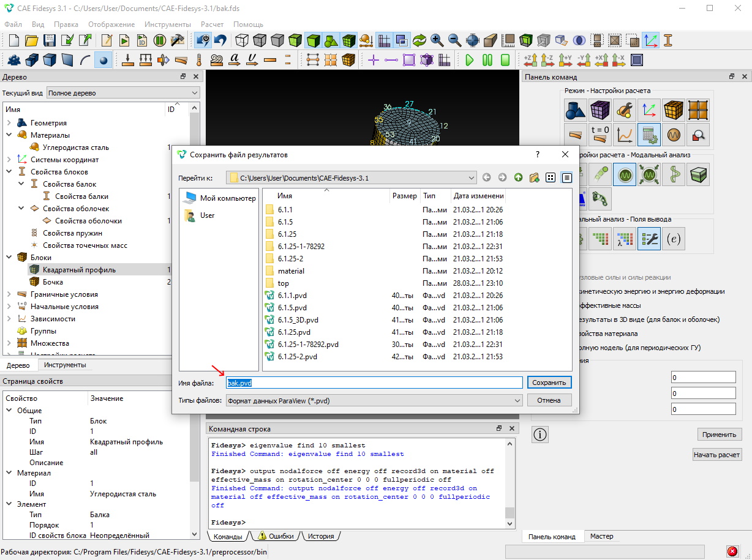Expand the Граничные условия tree node
752x560 pixels.
pos(9,294)
